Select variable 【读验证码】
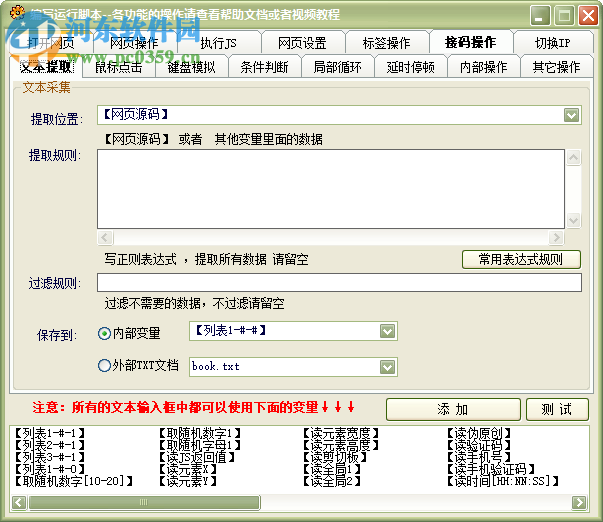The height and width of the screenshot is (522, 603). [479, 445]
